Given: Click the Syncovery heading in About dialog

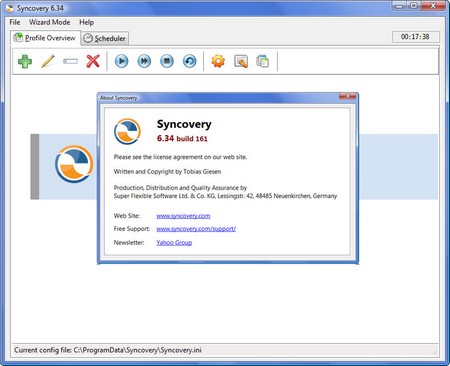Looking at the screenshot, I should pos(184,124).
